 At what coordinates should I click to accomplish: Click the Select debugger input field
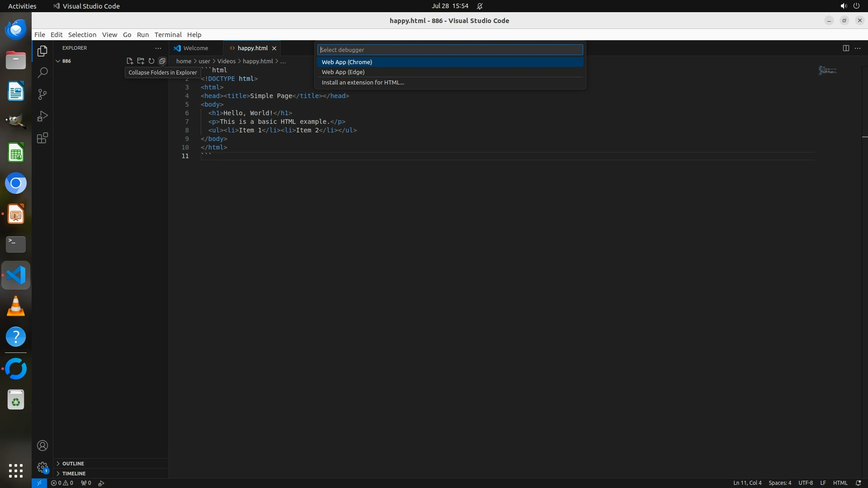point(450,50)
